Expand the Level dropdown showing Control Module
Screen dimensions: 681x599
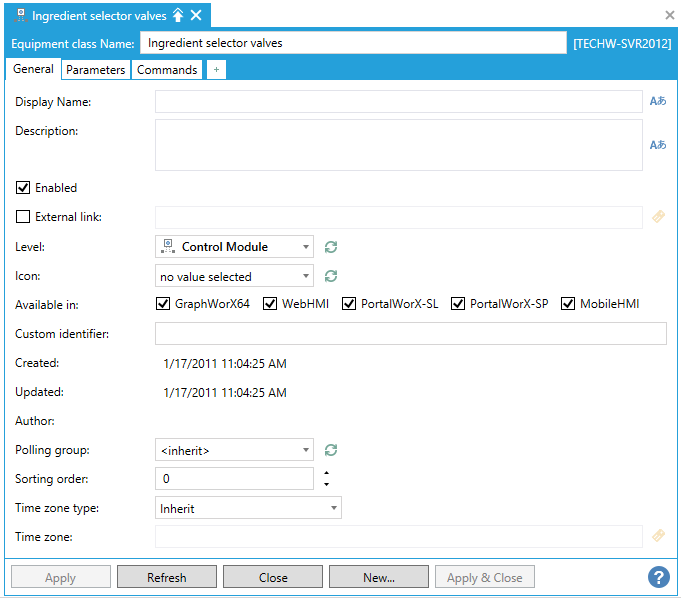(x=235, y=247)
